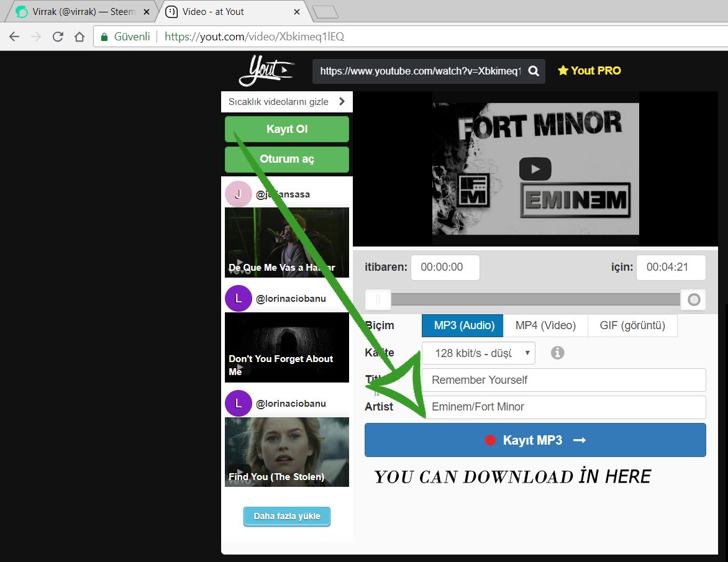Click the Oturum aç button
The image size is (728, 562).
point(287,159)
